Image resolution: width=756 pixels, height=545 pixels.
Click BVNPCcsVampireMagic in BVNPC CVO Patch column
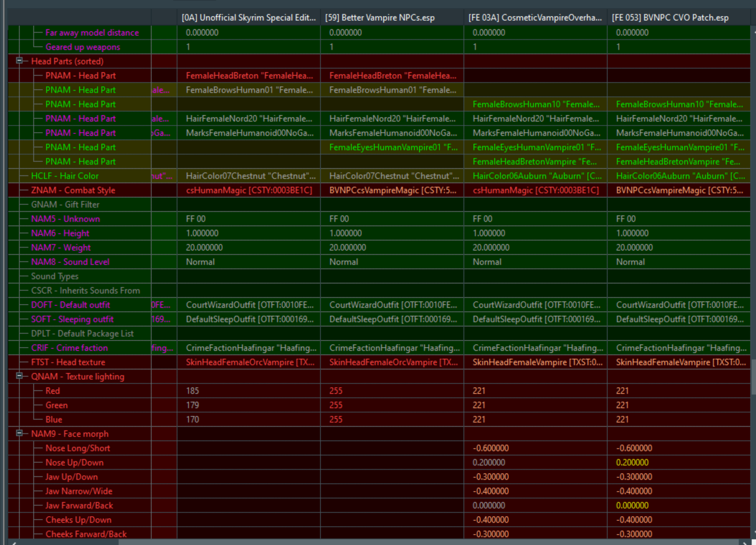(680, 190)
